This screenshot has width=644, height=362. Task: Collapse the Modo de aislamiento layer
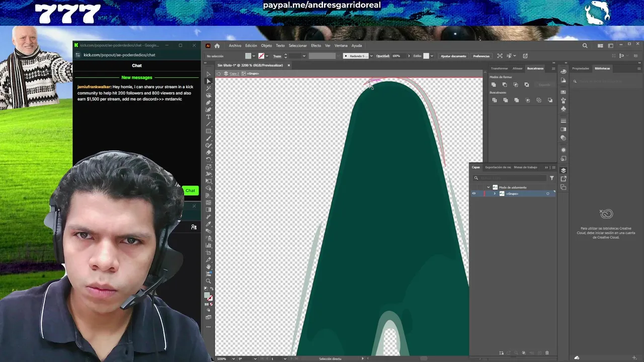click(x=488, y=187)
